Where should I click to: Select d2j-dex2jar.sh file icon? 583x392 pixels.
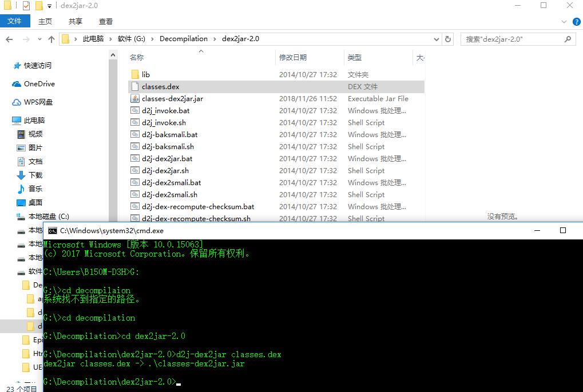point(135,170)
